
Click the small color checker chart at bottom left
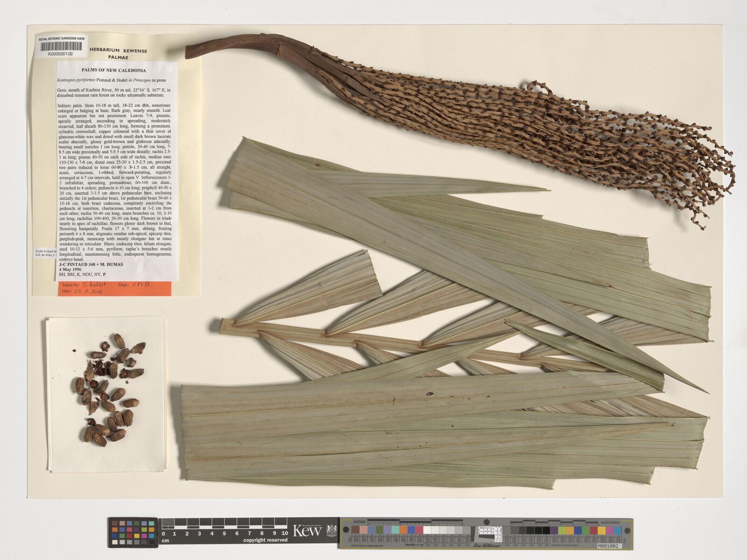click(133, 532)
